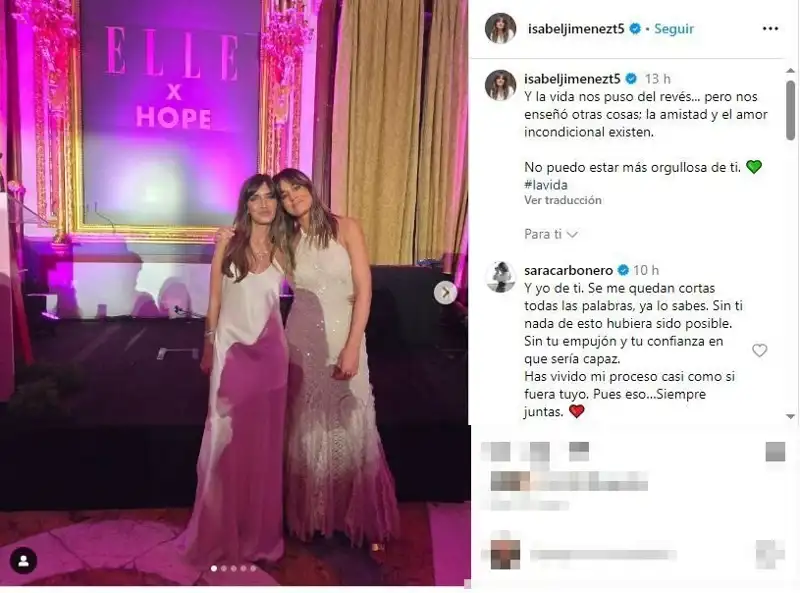Click verified badge in post header

[635, 29]
